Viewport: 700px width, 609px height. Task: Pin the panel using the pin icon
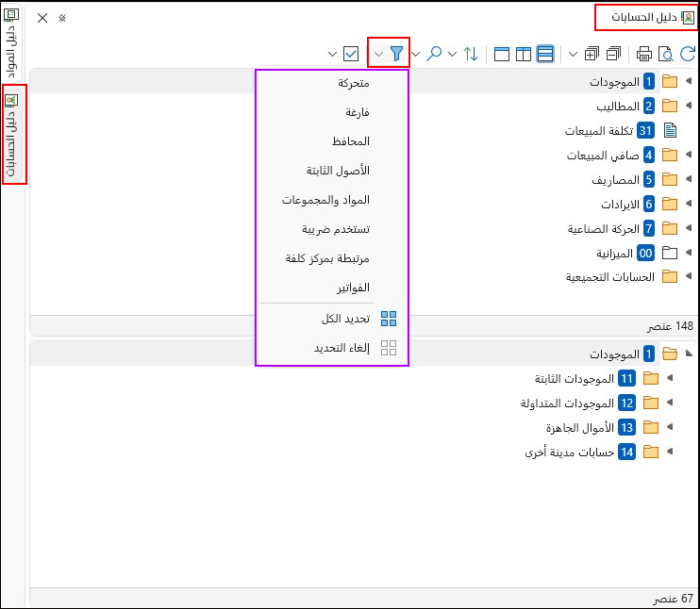pos(62,18)
